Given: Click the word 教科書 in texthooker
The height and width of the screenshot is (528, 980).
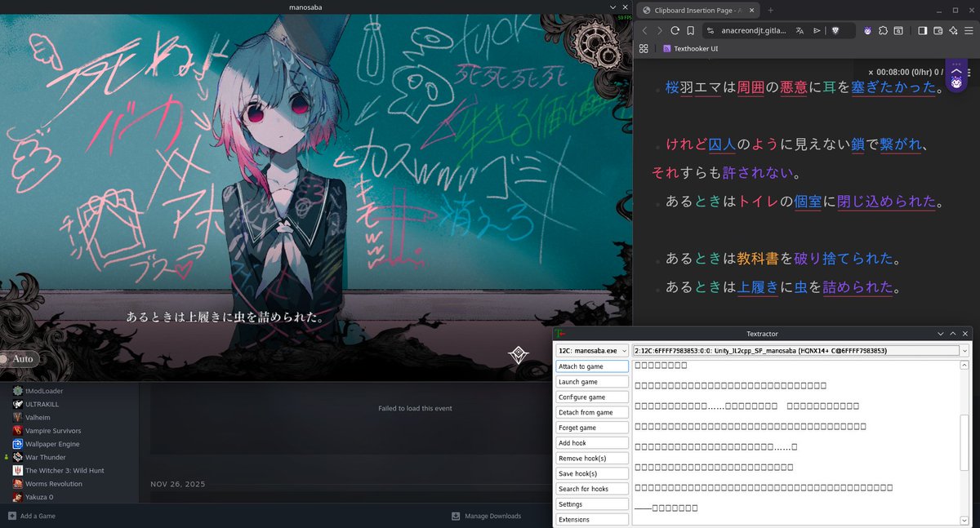Looking at the screenshot, I should [x=759, y=259].
